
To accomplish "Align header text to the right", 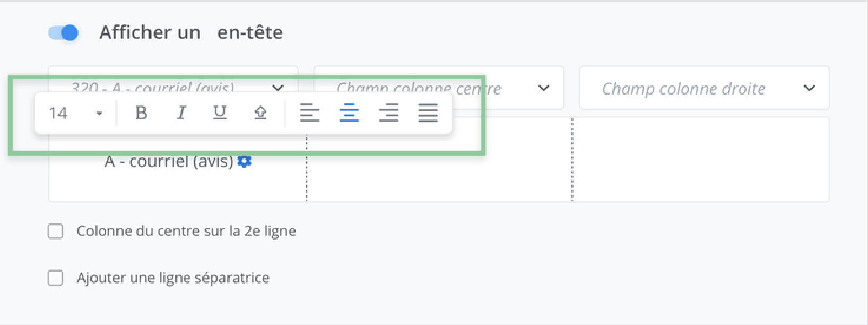I will (388, 113).
